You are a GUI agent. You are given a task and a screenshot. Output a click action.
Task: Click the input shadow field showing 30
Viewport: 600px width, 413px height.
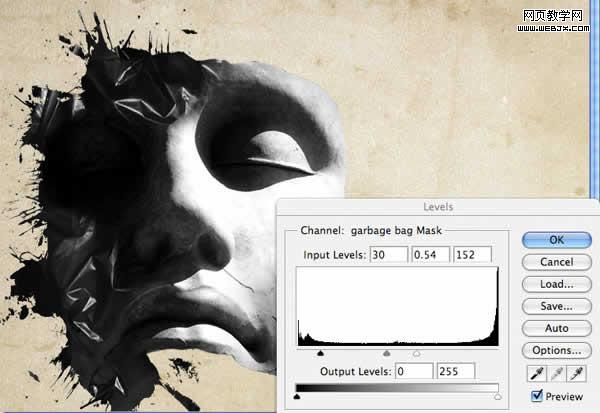(x=389, y=255)
